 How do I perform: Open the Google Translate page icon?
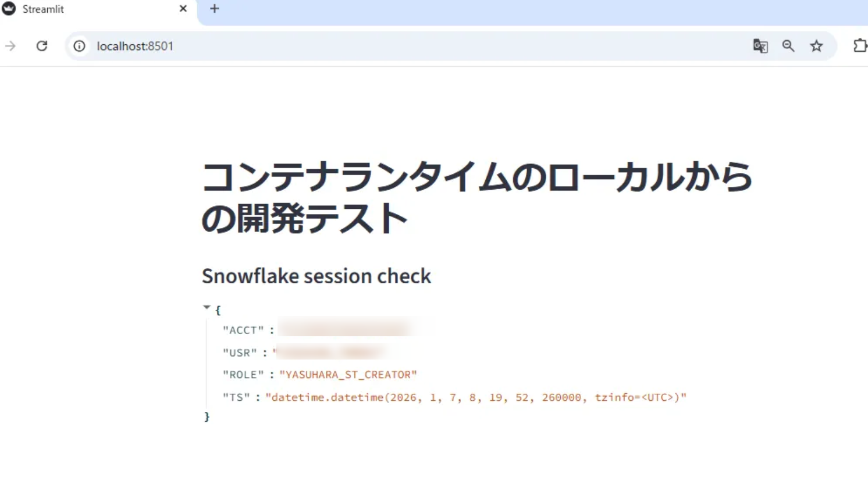(760, 46)
